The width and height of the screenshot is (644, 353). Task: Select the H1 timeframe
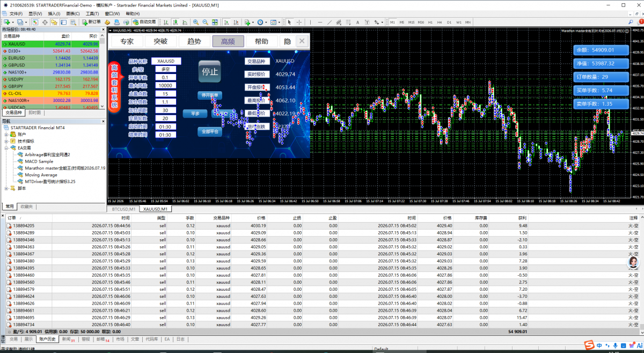pos(430,22)
